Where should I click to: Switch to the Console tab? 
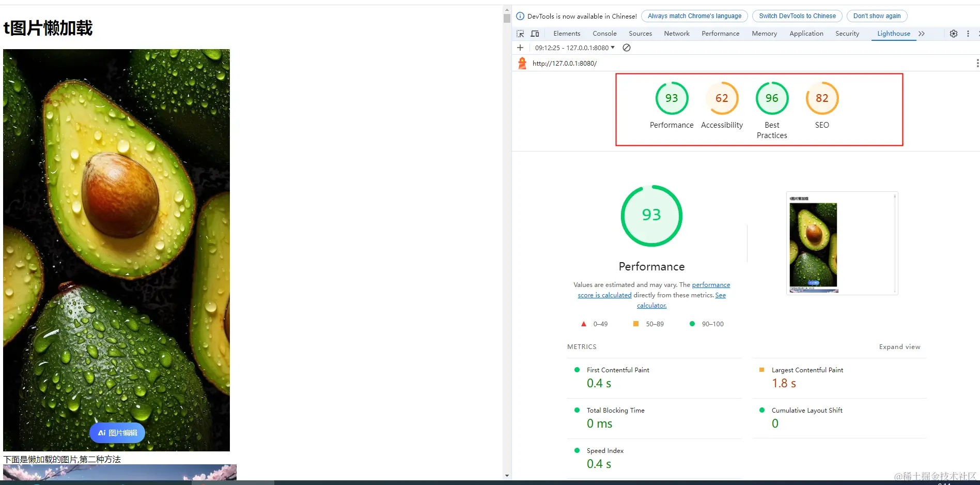(604, 34)
